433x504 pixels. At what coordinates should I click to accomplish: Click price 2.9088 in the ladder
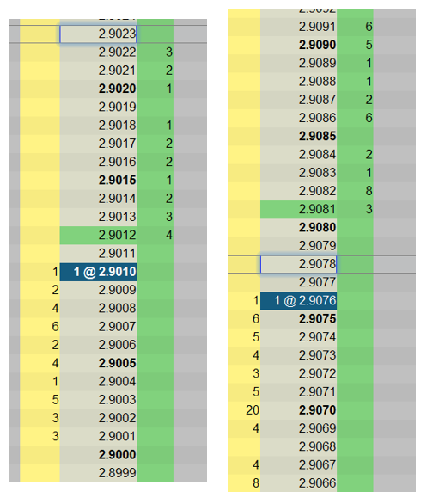(x=318, y=82)
